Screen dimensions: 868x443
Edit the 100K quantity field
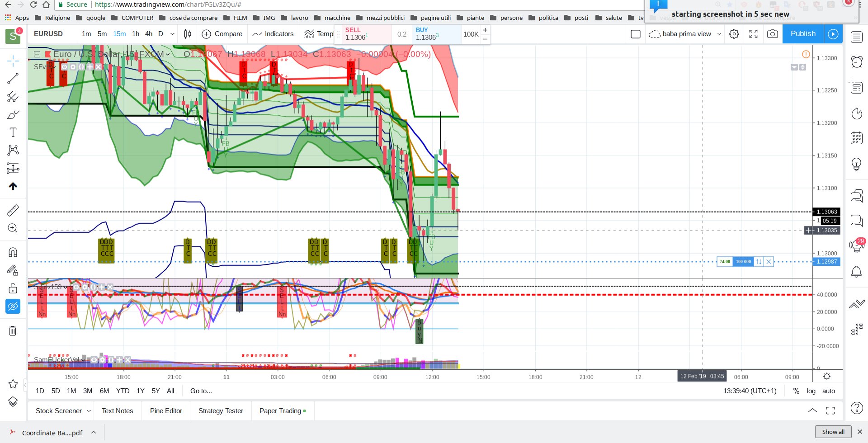471,34
